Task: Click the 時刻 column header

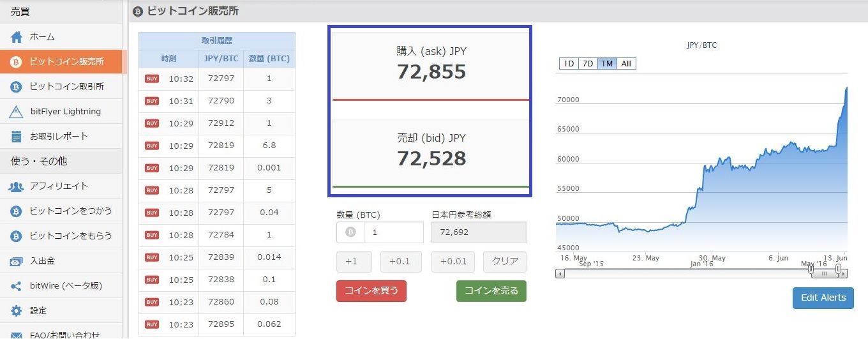Action: click(x=168, y=59)
